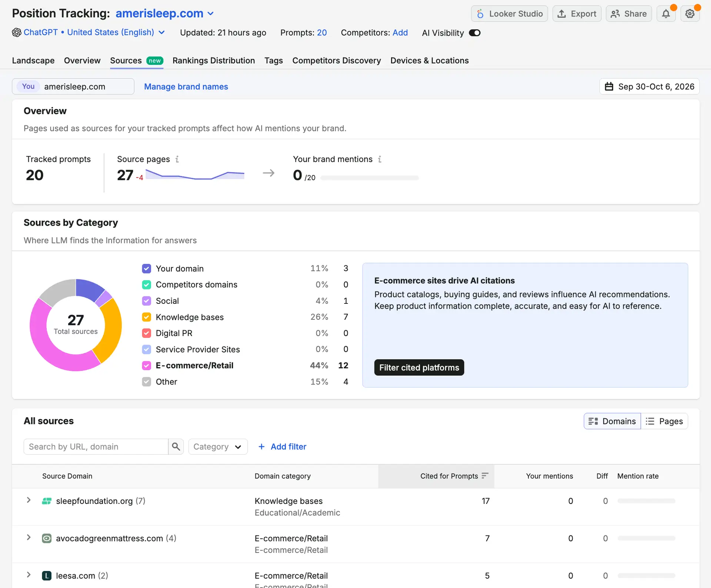Expand the sleepfoundation.org row

pos(29,500)
